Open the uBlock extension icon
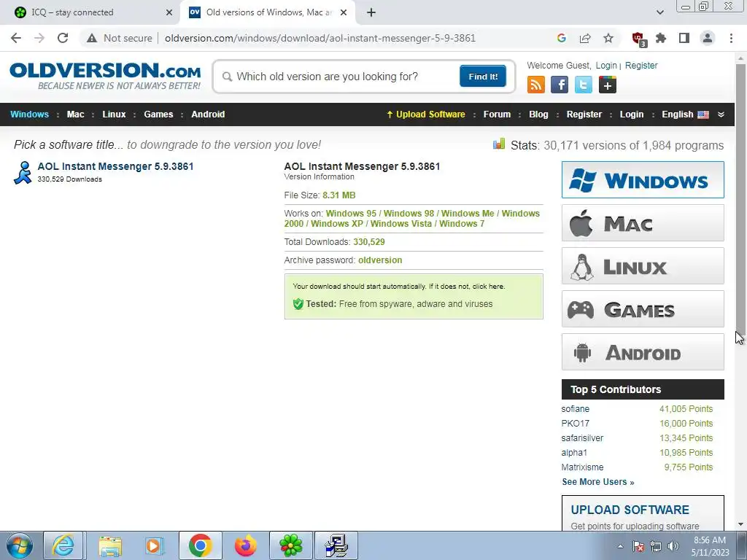747x560 pixels. coord(638,39)
